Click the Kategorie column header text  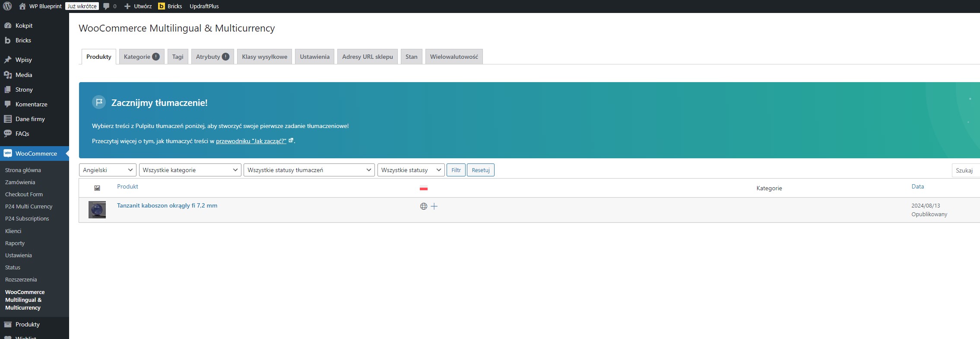click(x=769, y=188)
